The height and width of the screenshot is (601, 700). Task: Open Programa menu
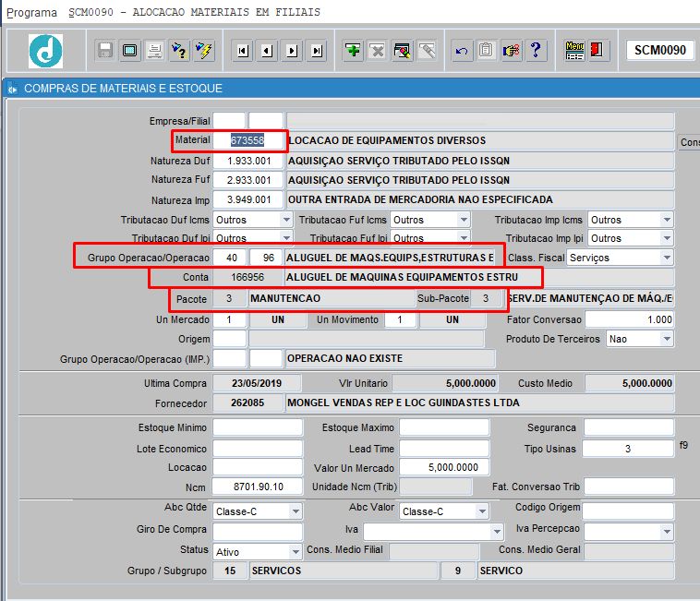[31, 13]
